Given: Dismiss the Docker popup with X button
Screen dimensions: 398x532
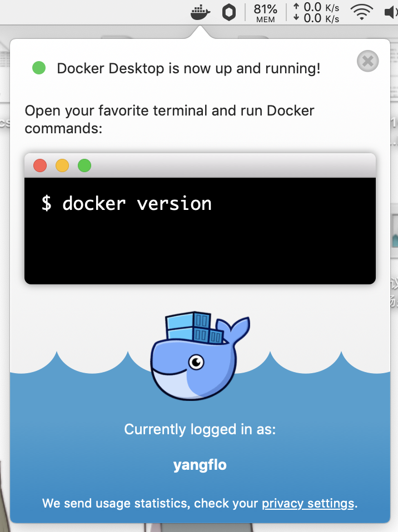Looking at the screenshot, I should 368,61.
